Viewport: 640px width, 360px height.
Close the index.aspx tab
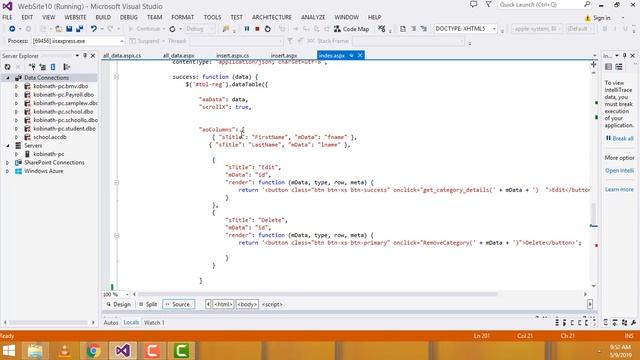coord(360,56)
